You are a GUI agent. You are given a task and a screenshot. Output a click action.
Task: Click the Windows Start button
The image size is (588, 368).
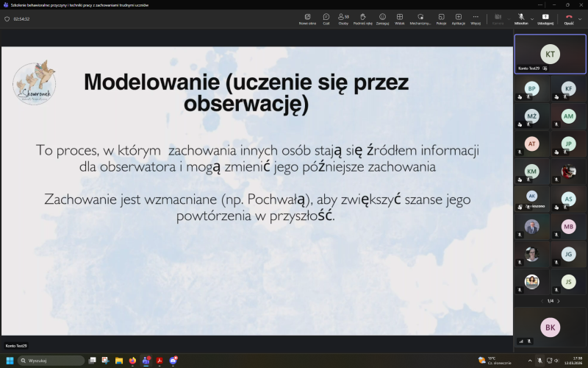point(10,361)
